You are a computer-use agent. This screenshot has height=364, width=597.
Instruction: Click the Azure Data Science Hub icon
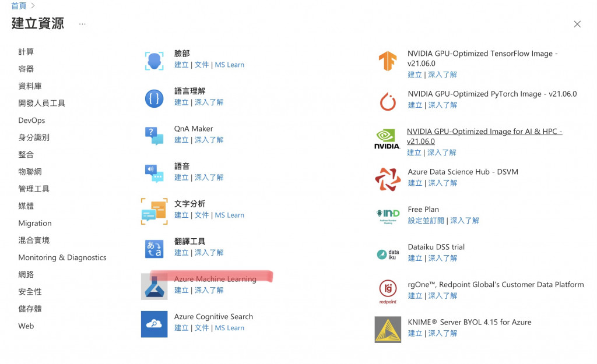tap(388, 179)
